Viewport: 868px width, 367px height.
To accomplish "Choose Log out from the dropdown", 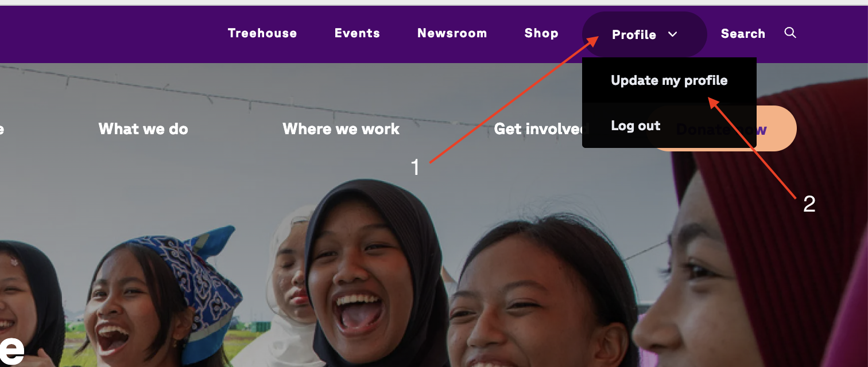I will pyautogui.click(x=635, y=126).
